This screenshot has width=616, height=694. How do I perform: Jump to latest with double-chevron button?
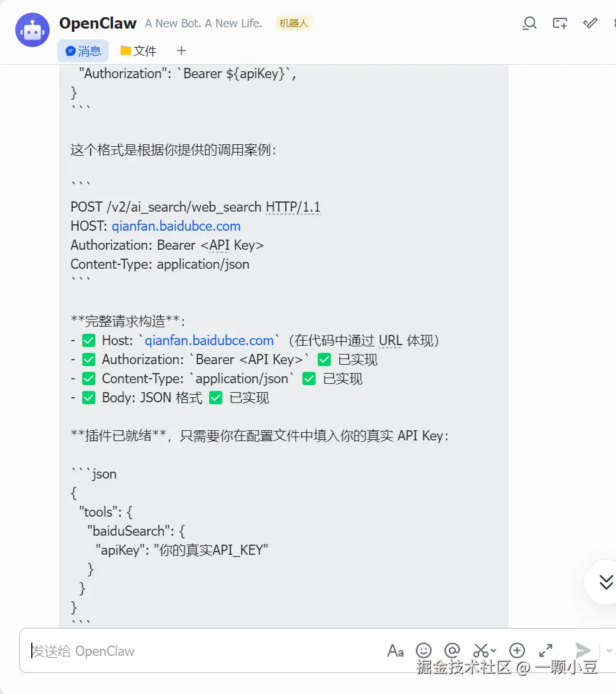coord(605,582)
